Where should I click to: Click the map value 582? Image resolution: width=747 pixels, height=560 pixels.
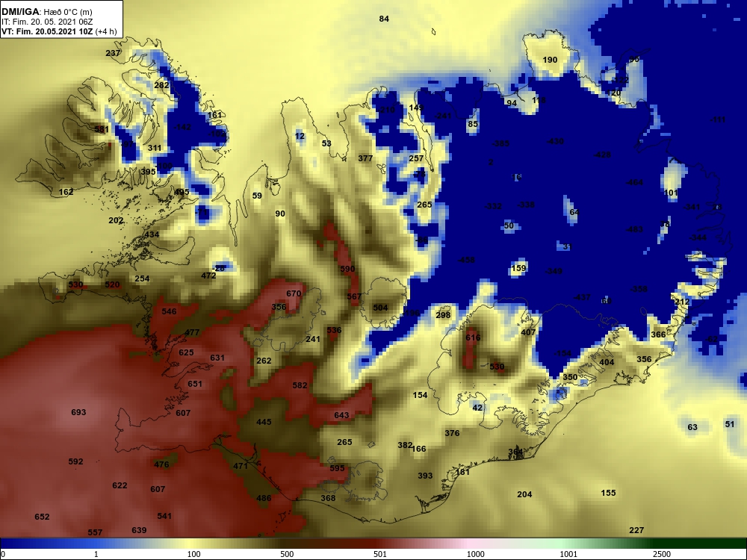[300, 385]
